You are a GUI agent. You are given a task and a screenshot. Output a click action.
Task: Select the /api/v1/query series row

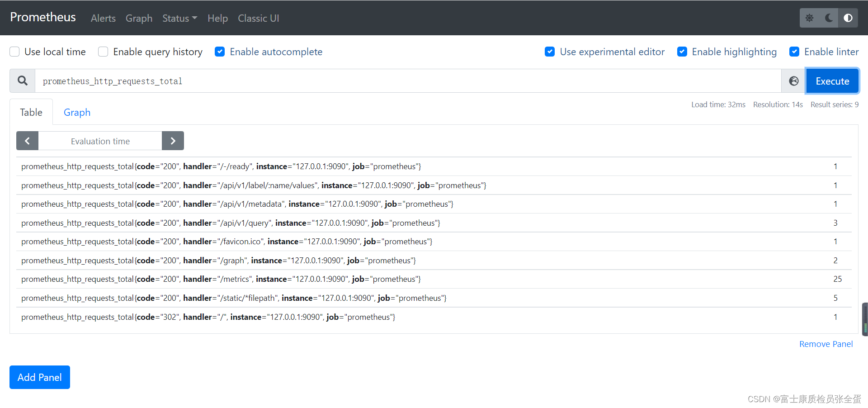(x=434, y=223)
